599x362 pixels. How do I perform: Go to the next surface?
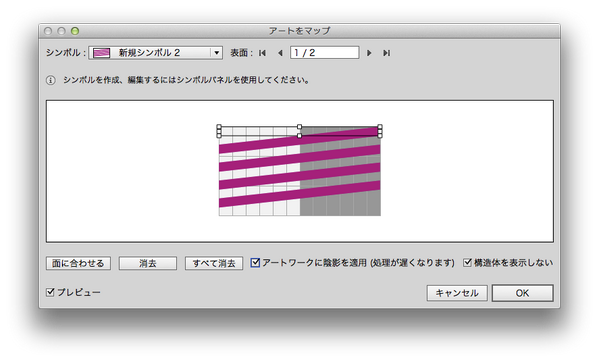click(x=369, y=53)
